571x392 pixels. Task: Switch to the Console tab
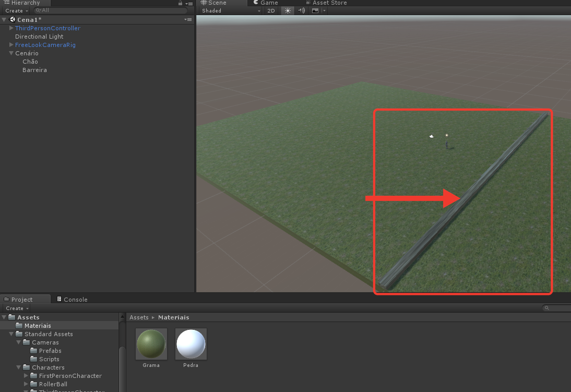[x=72, y=300]
